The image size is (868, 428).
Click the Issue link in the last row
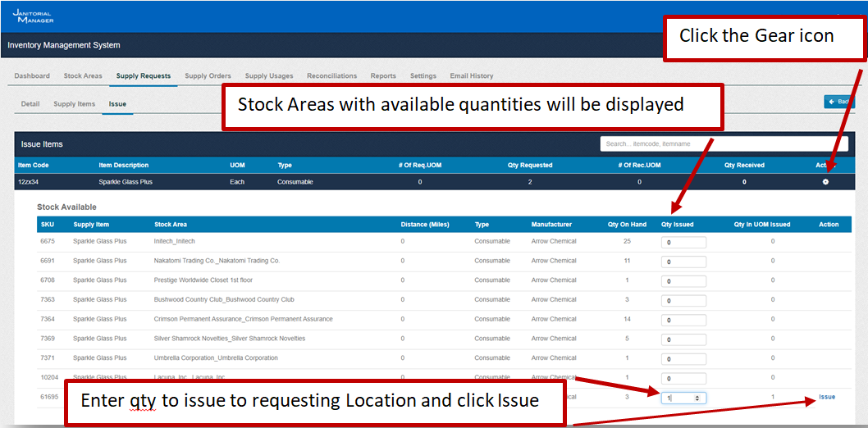tap(826, 397)
